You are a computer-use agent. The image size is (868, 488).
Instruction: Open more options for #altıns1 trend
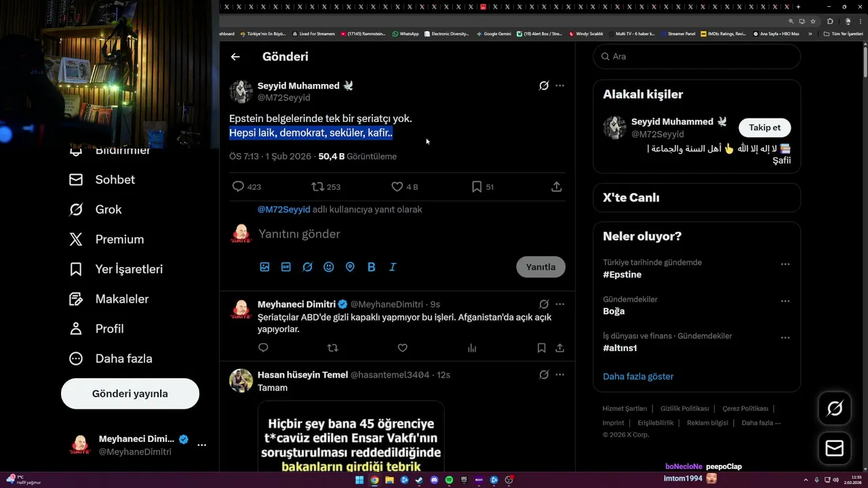[785, 338]
